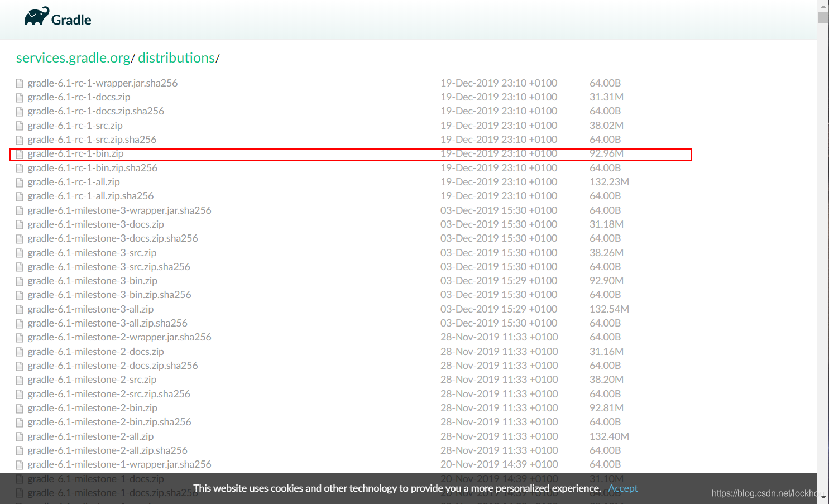Open gradle-6.1-milestone-1-wrapper.jar.sha256 link

coord(119,464)
